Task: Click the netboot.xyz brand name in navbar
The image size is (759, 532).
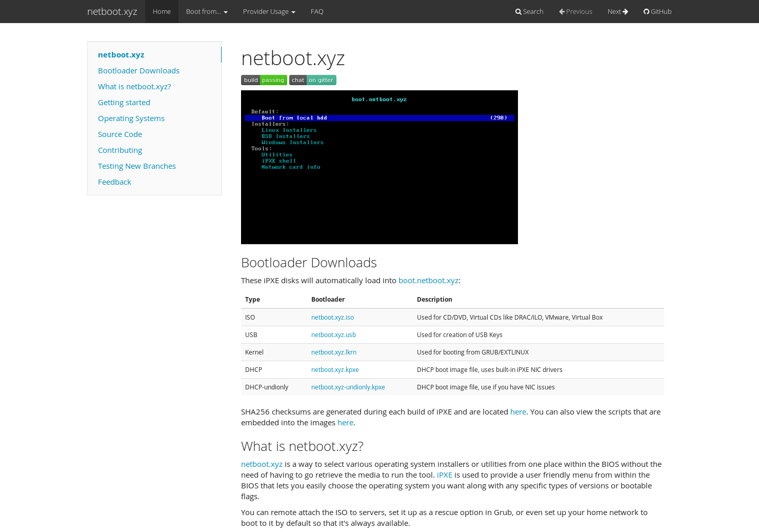Action: [x=112, y=11]
